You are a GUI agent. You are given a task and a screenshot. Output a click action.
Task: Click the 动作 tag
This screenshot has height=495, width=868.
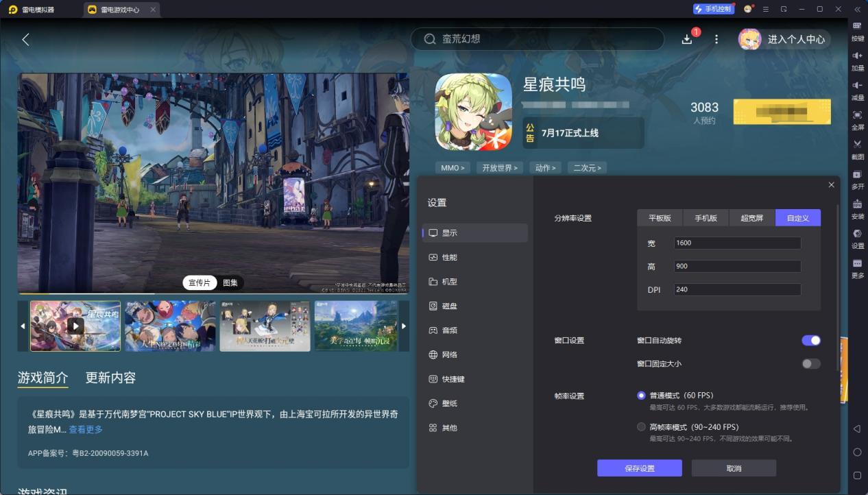point(546,168)
